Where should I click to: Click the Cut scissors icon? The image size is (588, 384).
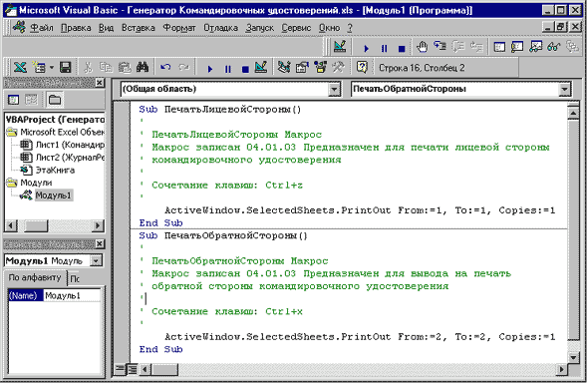(88, 68)
